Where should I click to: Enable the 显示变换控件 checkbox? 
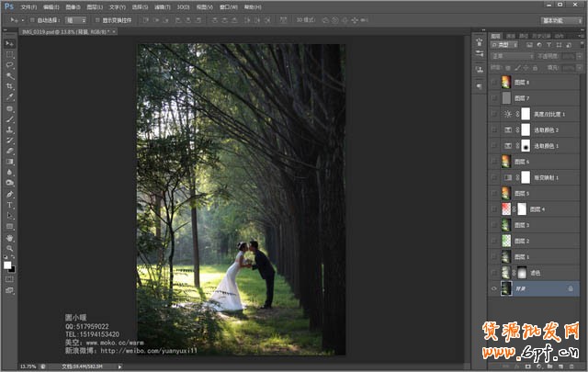point(96,19)
